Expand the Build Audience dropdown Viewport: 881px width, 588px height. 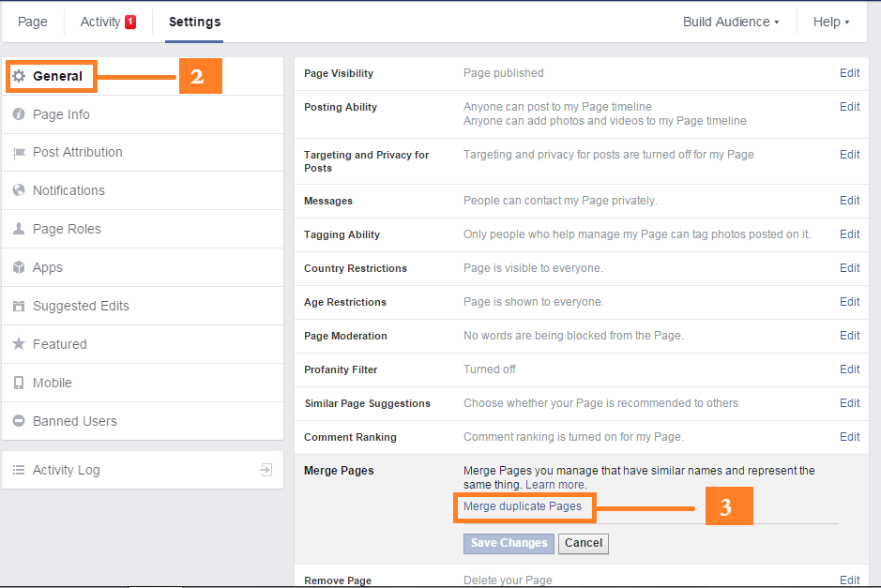click(731, 22)
